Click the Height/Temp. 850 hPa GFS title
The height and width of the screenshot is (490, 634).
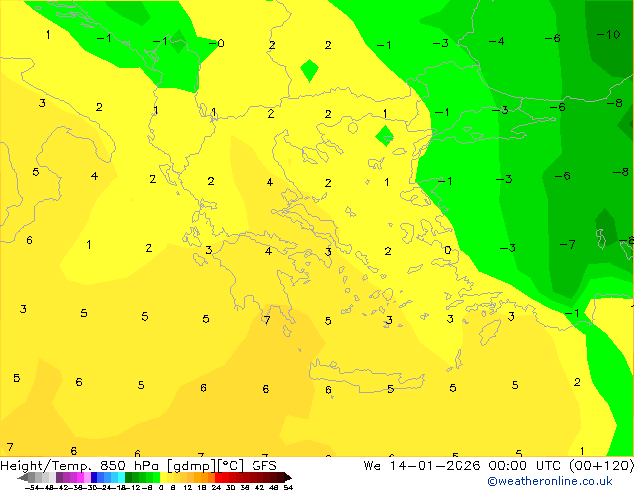(138, 466)
